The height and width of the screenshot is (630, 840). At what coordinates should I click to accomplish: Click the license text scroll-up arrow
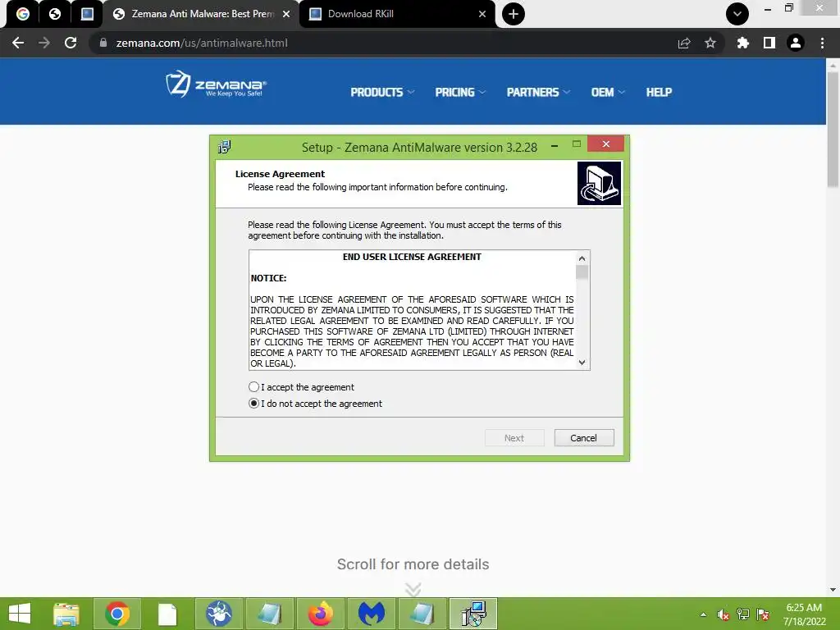click(x=582, y=258)
